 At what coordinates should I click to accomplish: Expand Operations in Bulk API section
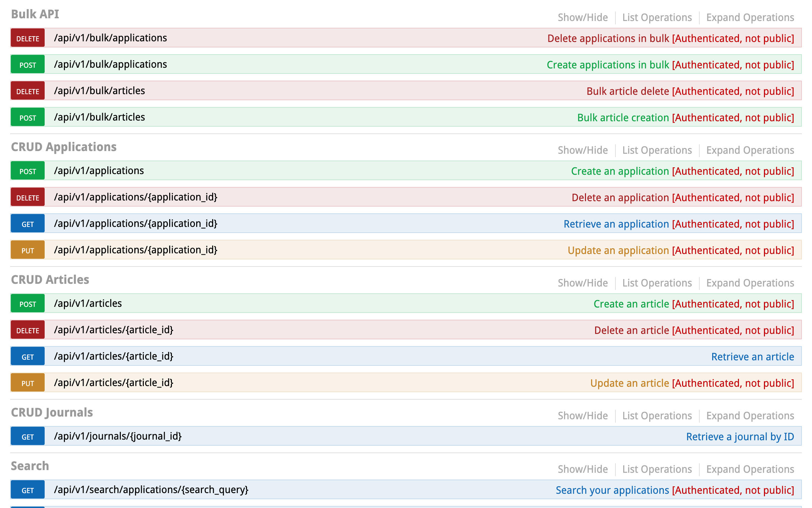point(750,17)
